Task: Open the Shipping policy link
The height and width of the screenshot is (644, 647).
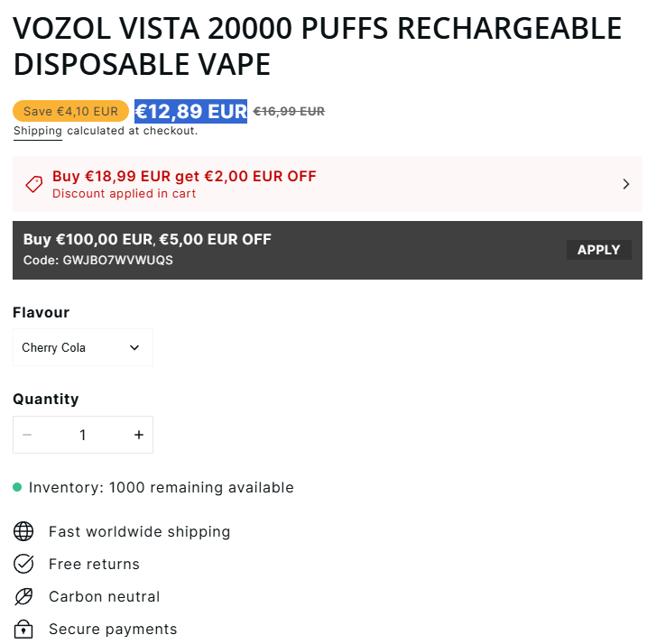Action: (x=38, y=131)
